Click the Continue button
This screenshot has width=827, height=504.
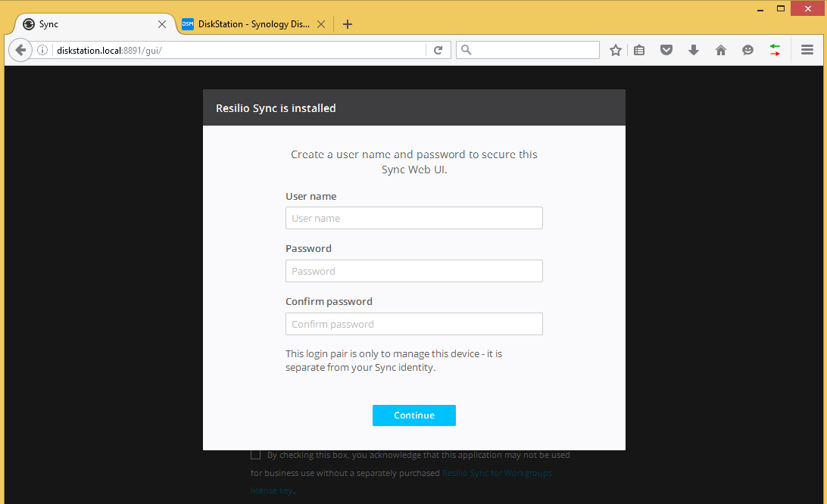[414, 415]
